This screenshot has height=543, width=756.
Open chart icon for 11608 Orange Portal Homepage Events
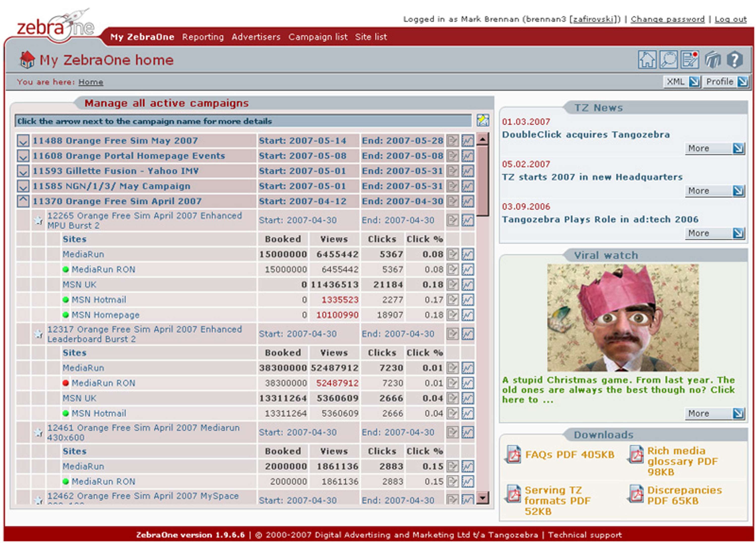coord(468,156)
